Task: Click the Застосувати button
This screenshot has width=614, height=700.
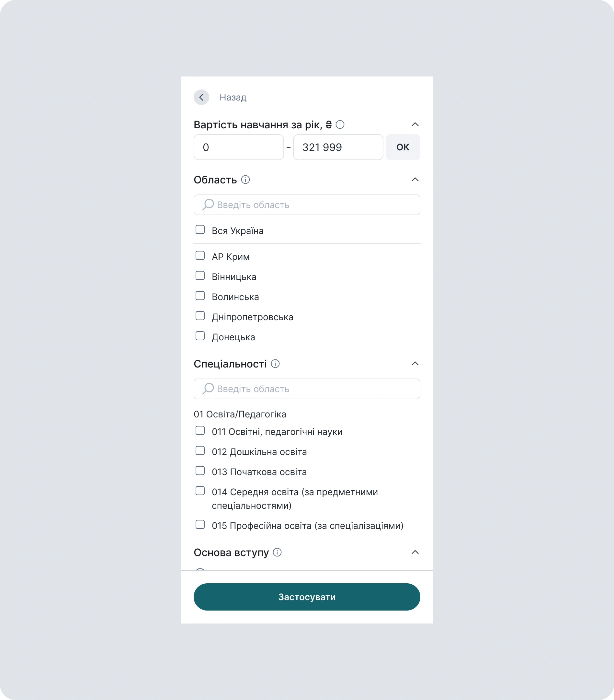Action: (307, 597)
